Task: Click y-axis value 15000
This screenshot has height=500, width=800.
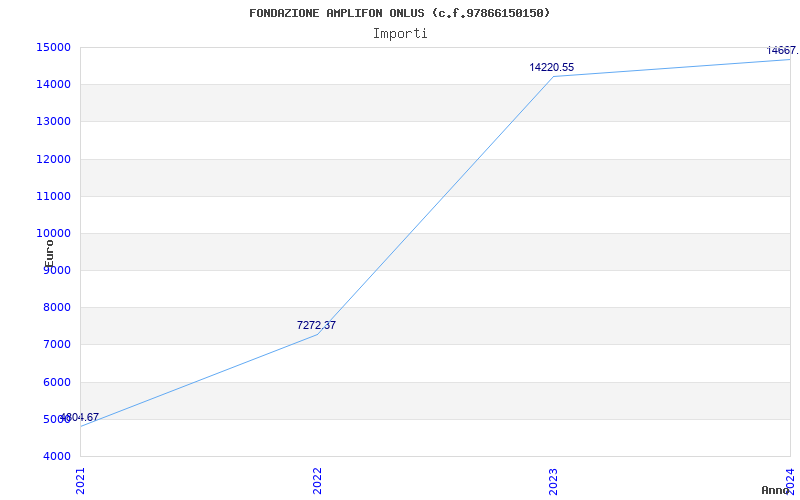Action: [53, 47]
